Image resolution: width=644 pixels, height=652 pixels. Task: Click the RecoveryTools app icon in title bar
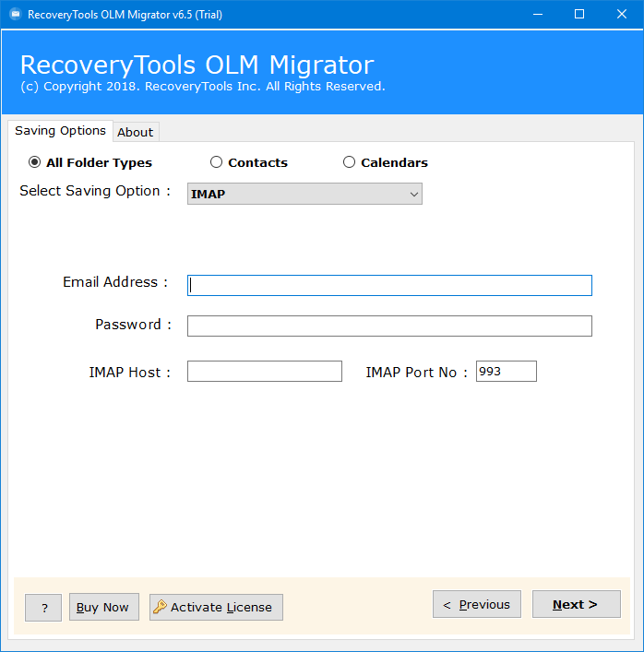click(x=16, y=15)
